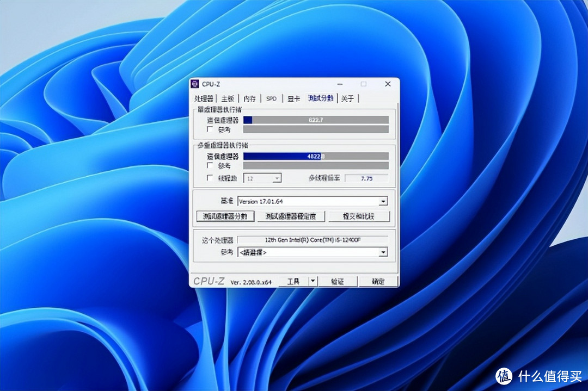Click the multi-thread score bar showing 4822
This screenshot has width=588, height=391.
tap(316, 156)
